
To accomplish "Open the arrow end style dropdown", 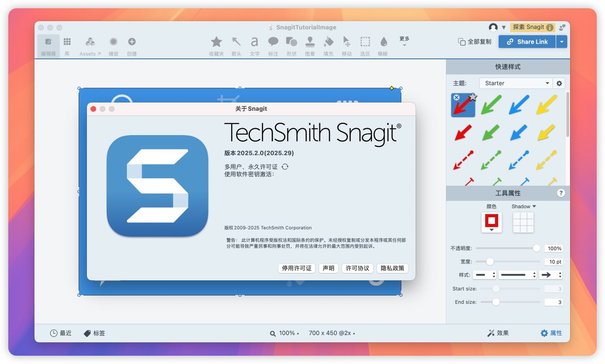I will (551, 275).
